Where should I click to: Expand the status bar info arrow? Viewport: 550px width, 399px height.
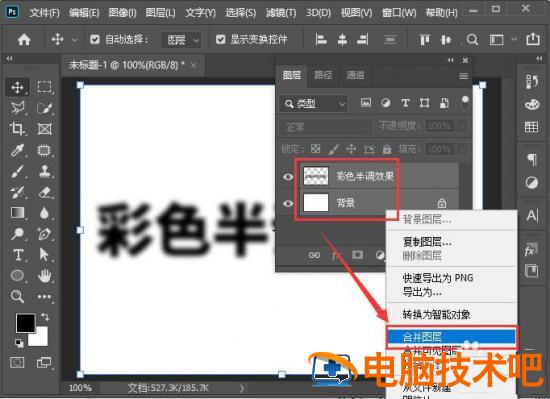pos(242,388)
